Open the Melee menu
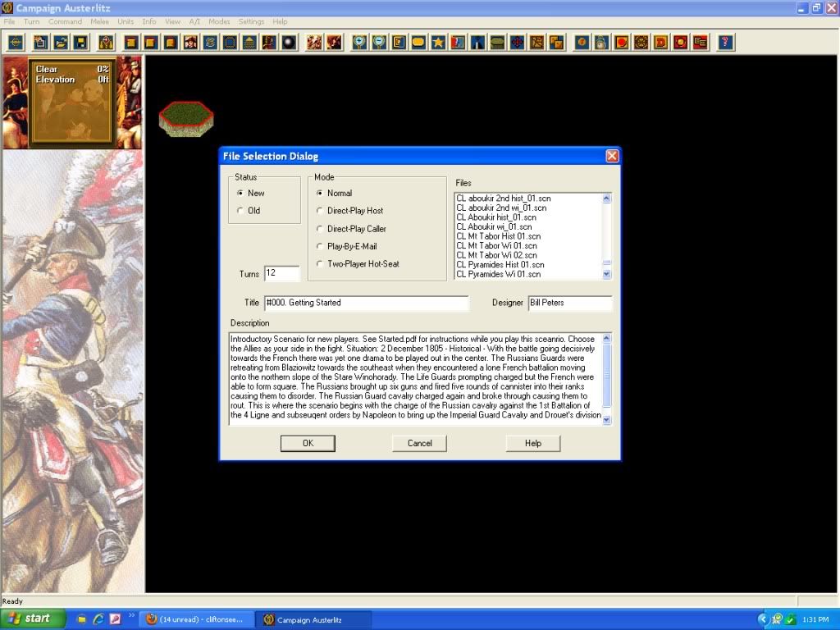Viewport: 840px width, 630px height. [99, 21]
